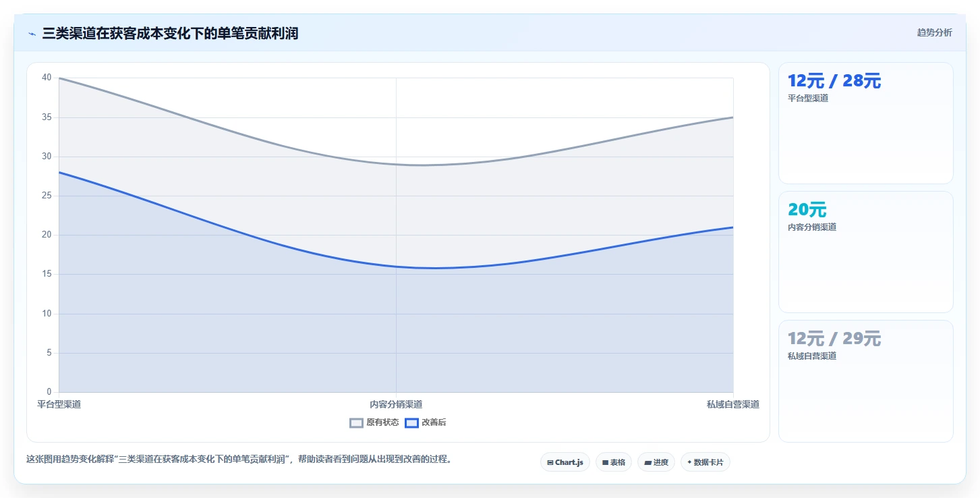Click the 原有状态 legend text
This screenshot has width=980, height=498.
coord(382,423)
